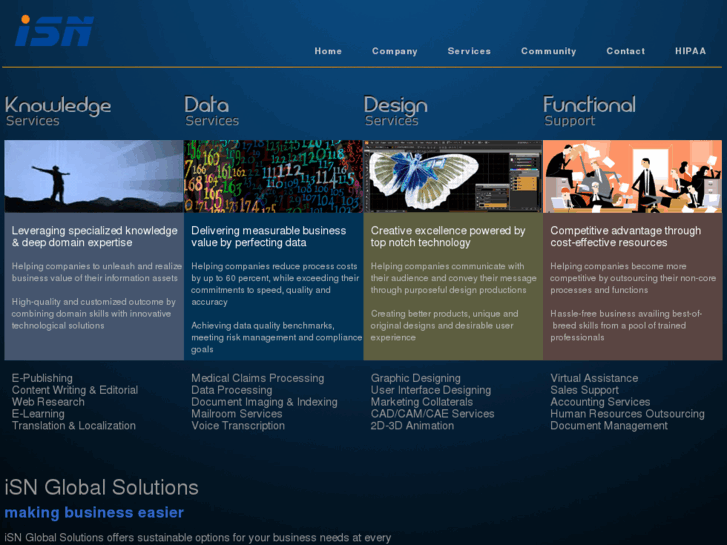Click the 'making business easier' tagline
727x545 pixels.
click(94, 513)
